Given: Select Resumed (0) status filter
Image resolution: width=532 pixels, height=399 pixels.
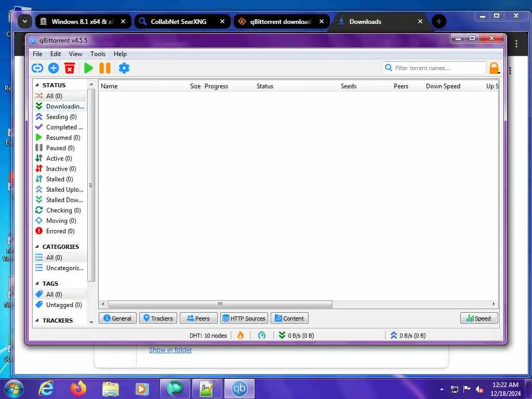Looking at the screenshot, I should tap(60, 137).
